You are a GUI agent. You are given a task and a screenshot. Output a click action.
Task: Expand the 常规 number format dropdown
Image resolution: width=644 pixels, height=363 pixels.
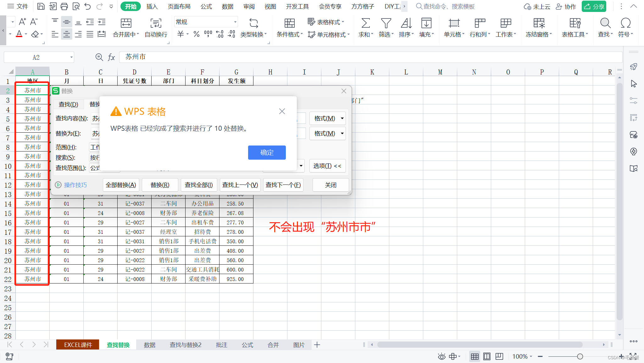point(235,22)
